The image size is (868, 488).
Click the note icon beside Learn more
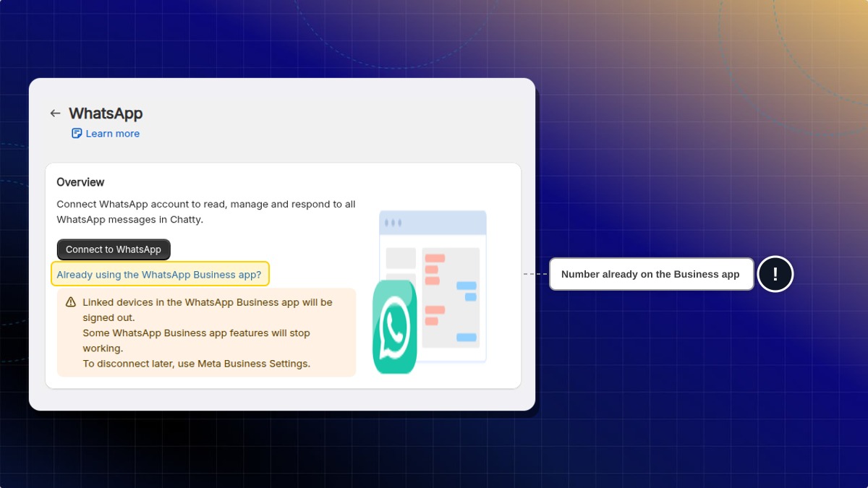pos(77,134)
